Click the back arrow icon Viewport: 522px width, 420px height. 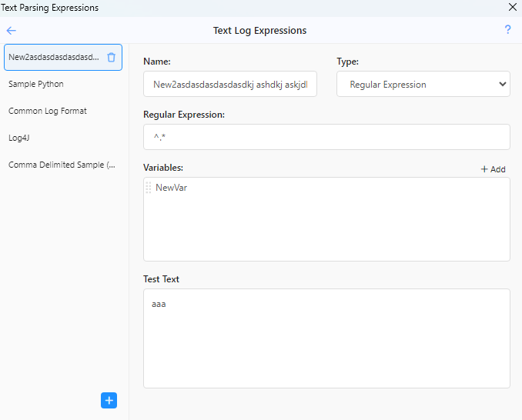point(11,31)
